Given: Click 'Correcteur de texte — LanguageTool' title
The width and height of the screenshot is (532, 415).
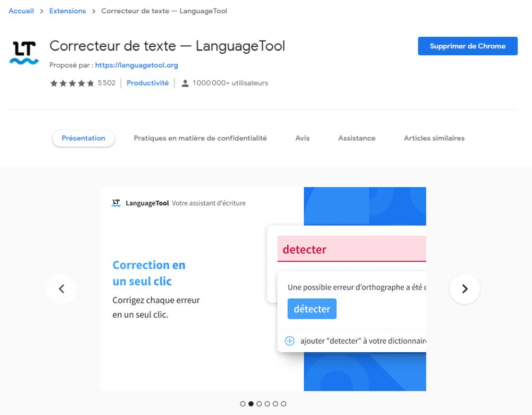Looking at the screenshot, I should pyautogui.click(x=167, y=46).
